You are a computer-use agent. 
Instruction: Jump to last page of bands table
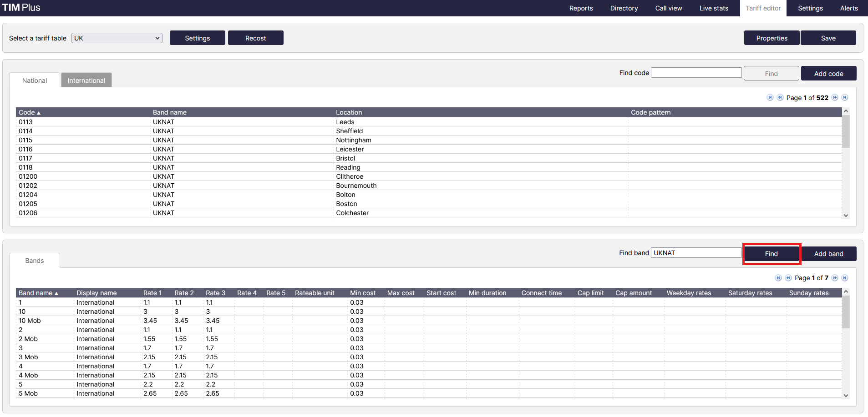click(x=845, y=278)
